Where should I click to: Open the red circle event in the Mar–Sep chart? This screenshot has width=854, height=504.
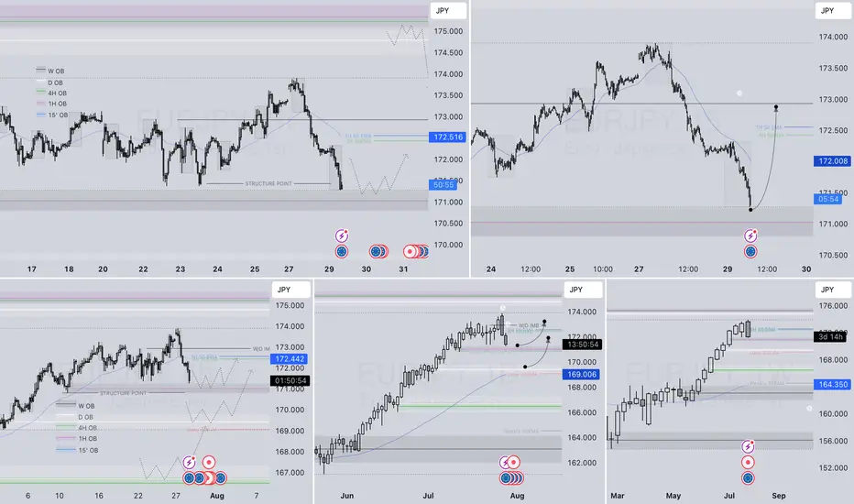[748, 463]
